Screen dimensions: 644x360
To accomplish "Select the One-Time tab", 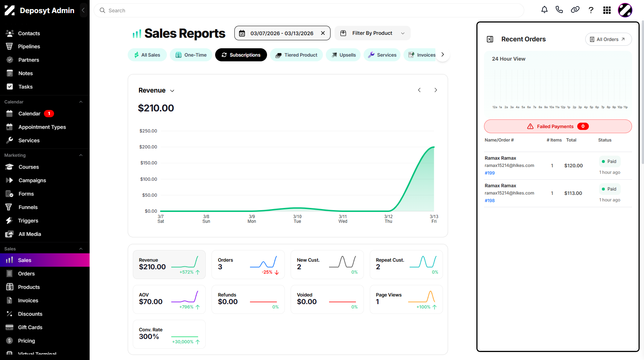I will (x=191, y=55).
